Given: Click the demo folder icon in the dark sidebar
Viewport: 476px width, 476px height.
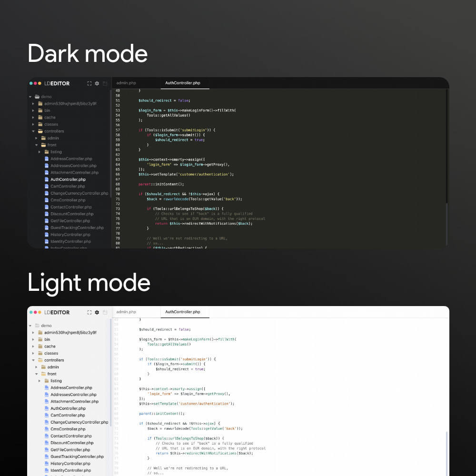Looking at the screenshot, I should (37, 97).
